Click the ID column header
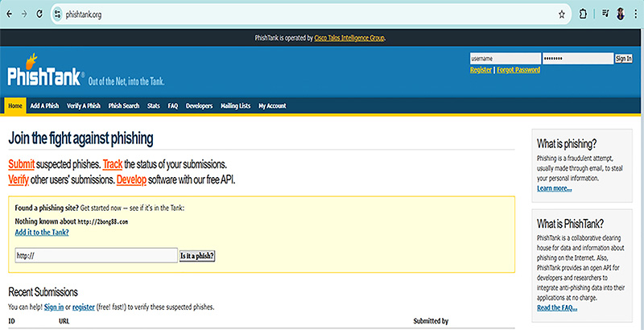The image size is (644, 330). (11, 321)
